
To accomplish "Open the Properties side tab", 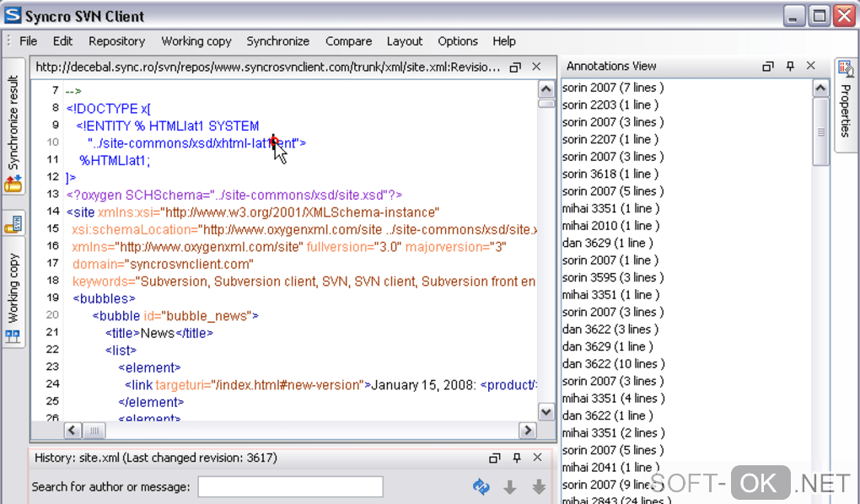I will coord(845,105).
